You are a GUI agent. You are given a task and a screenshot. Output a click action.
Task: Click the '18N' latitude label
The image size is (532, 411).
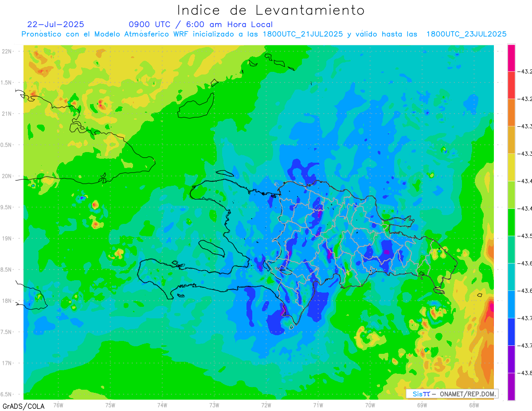[7, 301]
